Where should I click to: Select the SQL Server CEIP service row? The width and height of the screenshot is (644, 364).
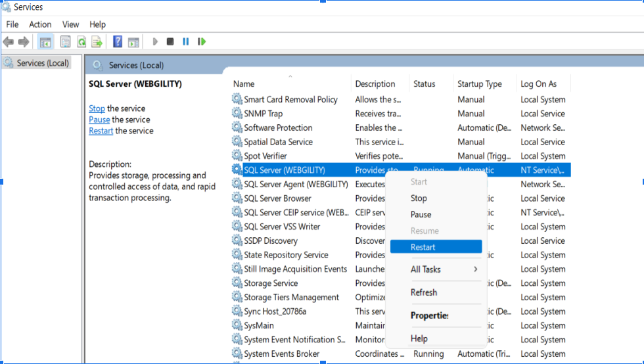[296, 212]
